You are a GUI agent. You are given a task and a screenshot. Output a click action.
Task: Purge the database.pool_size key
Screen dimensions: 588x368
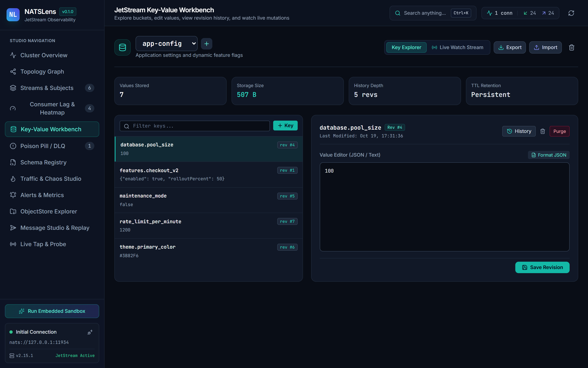(559, 131)
